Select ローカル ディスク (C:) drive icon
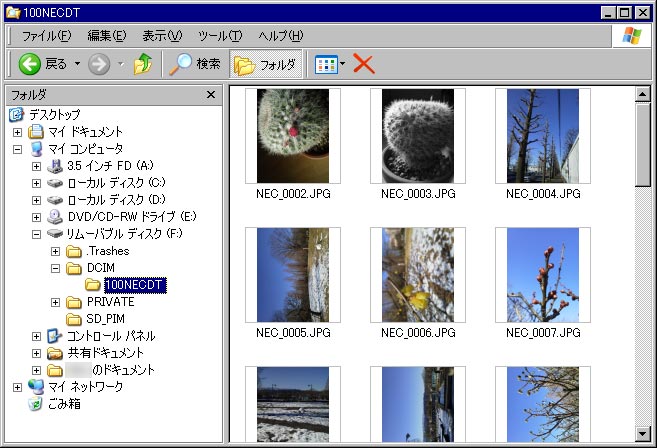 coord(55,183)
